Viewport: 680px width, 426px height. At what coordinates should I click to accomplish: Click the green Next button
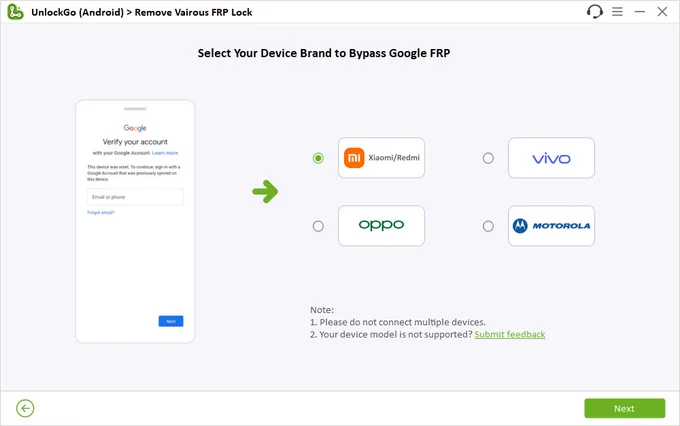tap(624, 408)
